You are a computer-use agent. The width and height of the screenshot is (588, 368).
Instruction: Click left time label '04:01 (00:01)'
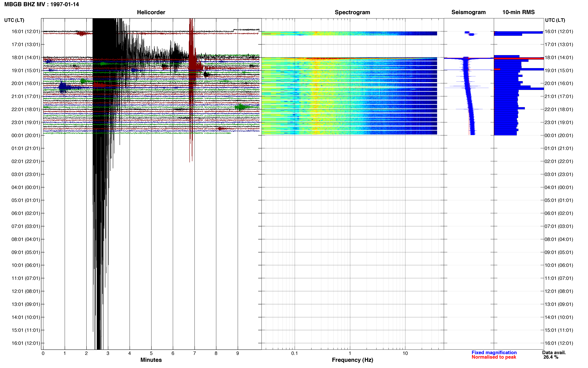pyautogui.click(x=26, y=187)
